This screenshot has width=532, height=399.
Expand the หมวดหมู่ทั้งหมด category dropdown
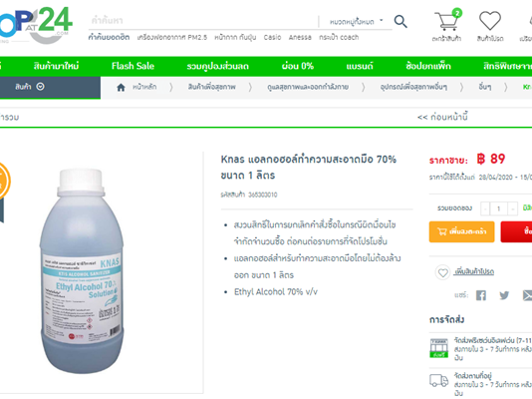point(356,22)
